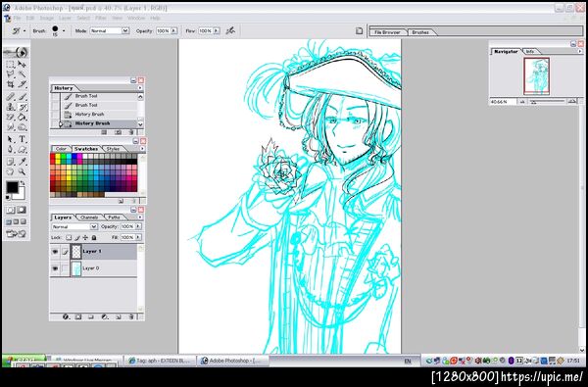Click the History panel trash icon
This screenshot has height=387, width=588.
(131, 132)
